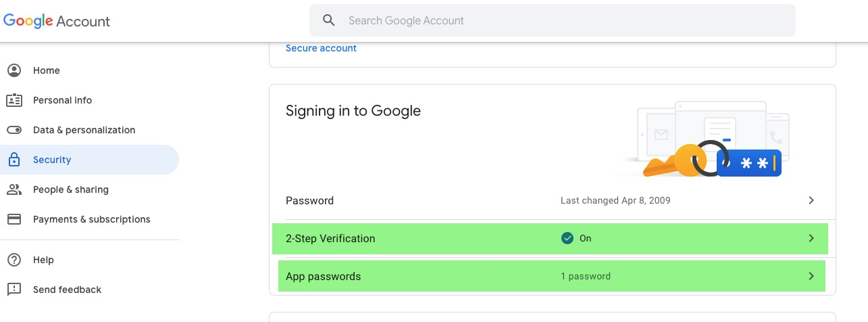Viewport: 868px width, 322px height.
Task: Click the Google Account logo
Action: pyautogui.click(x=57, y=21)
